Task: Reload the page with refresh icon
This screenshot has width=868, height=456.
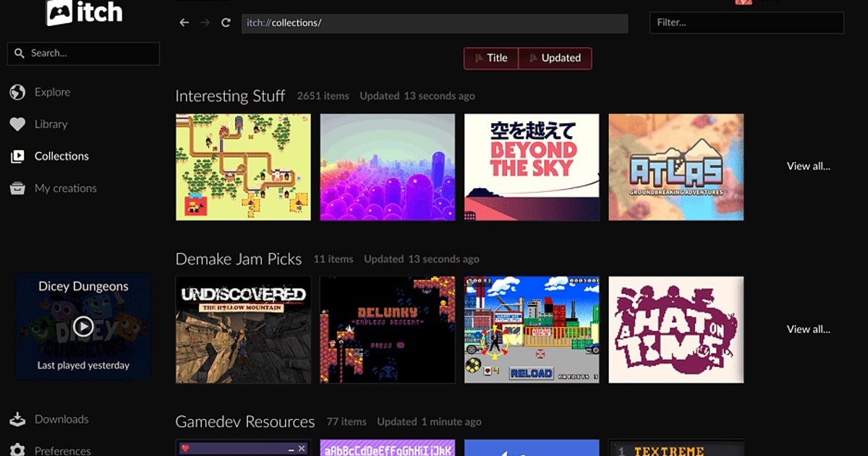Action: pos(226,22)
